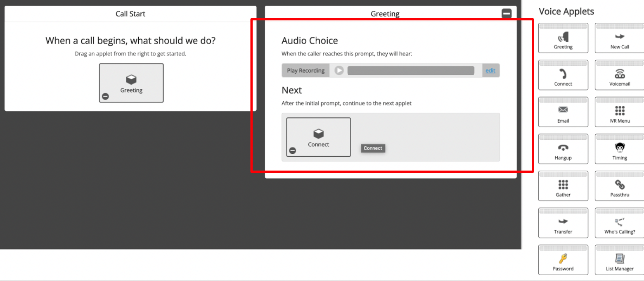Screen dimensions: 644x281
Task: Click the recording audio progress bar
Action: point(411,71)
